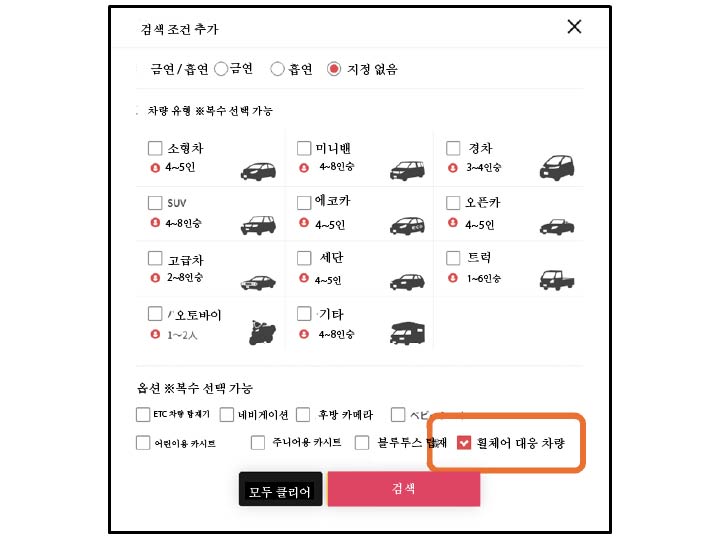Click the compact car (소형차) icon
This screenshot has height=540, width=720.
[258, 171]
